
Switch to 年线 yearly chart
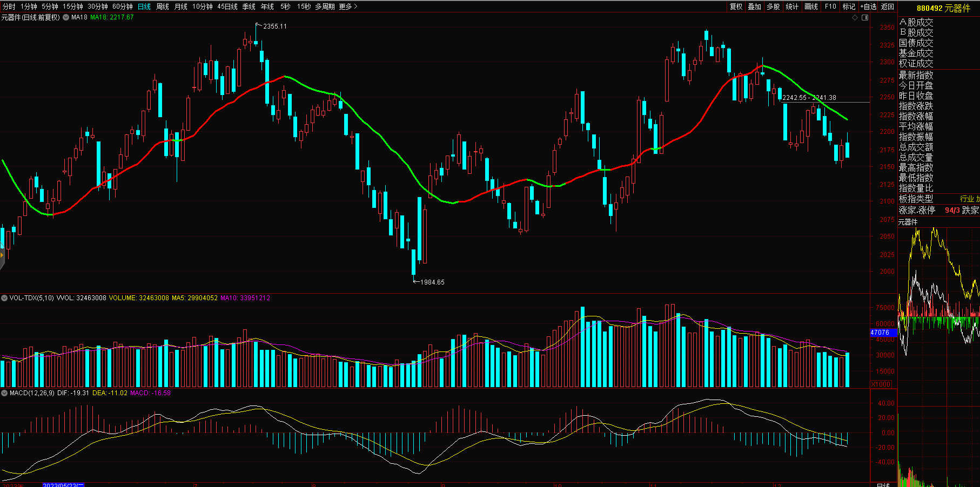point(267,6)
